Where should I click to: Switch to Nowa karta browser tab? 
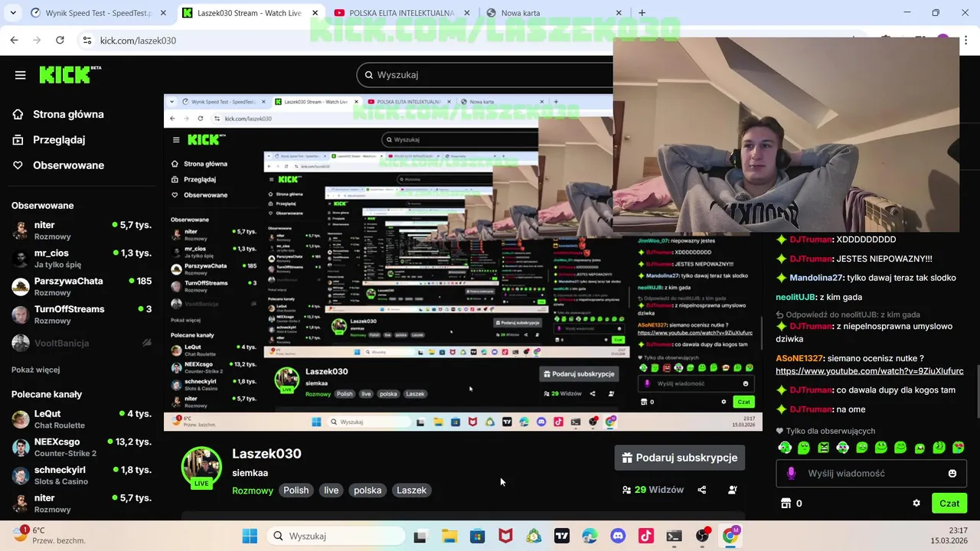pyautogui.click(x=555, y=13)
